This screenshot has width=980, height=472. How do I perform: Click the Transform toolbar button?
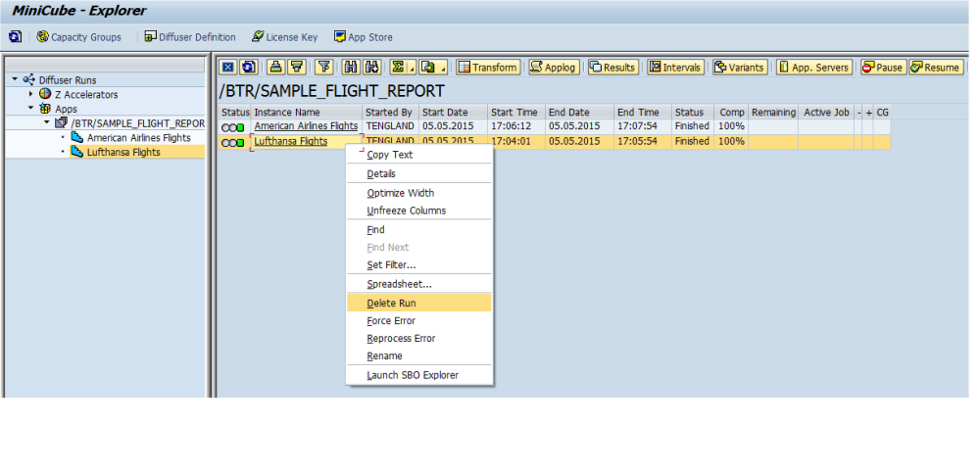[488, 68]
